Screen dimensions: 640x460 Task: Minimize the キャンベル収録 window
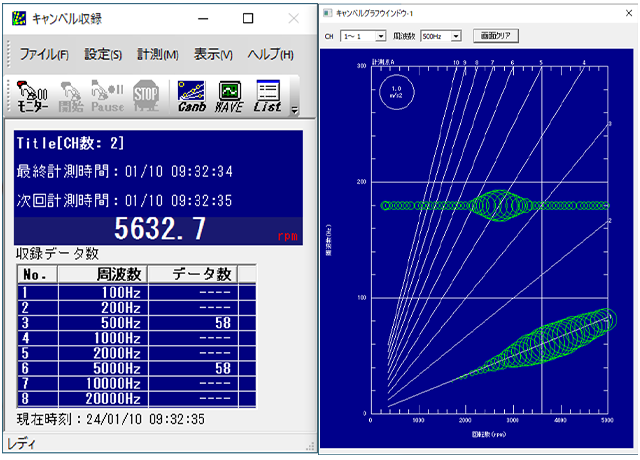203,18
